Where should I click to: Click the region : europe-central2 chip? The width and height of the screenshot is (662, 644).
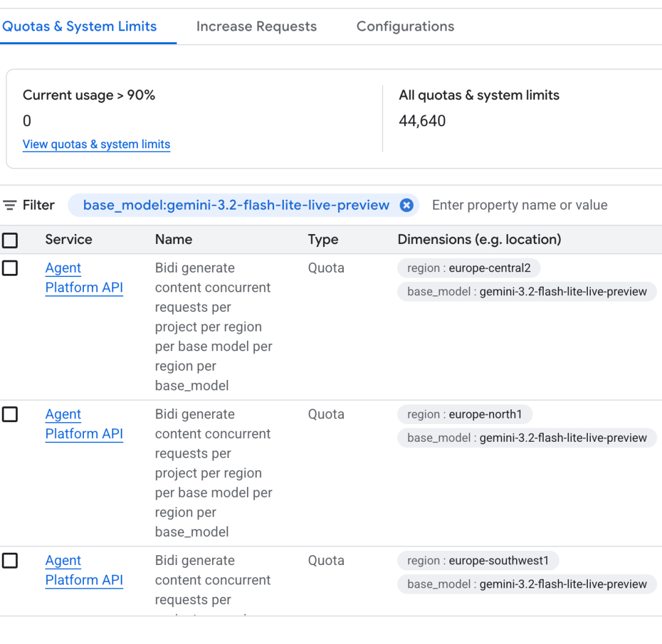[469, 268]
